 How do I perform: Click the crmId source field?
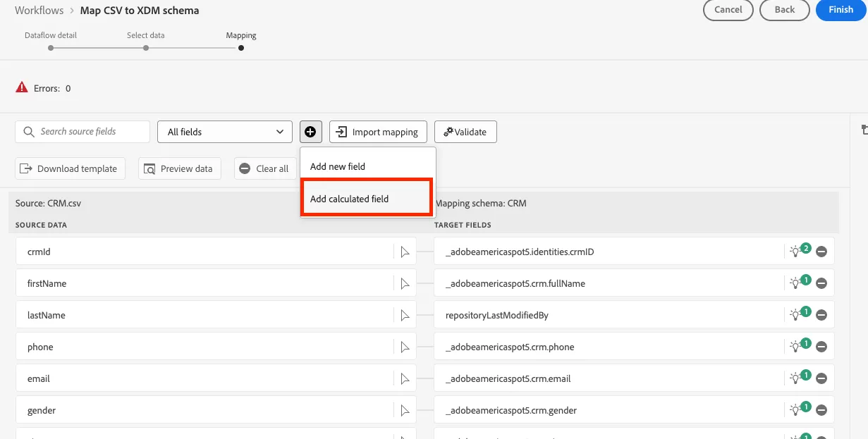[216, 252]
